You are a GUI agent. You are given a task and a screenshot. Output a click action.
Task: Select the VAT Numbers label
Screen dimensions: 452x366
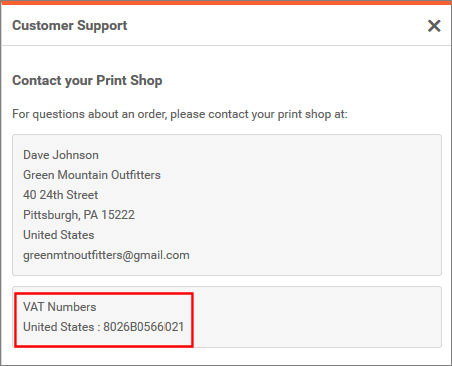(60, 307)
